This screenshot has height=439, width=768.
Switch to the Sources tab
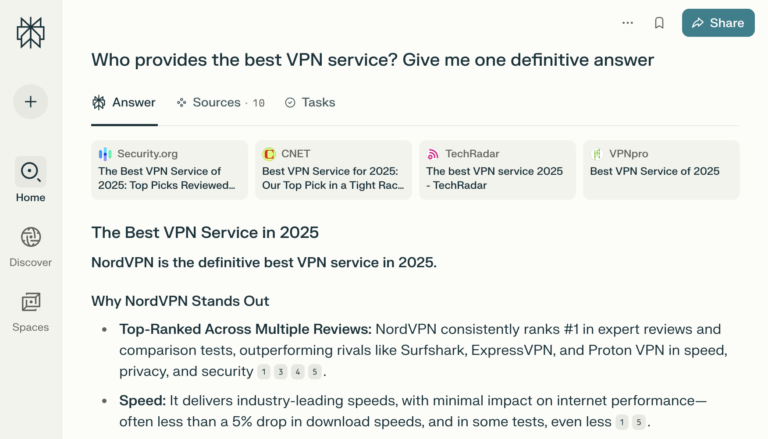click(220, 102)
